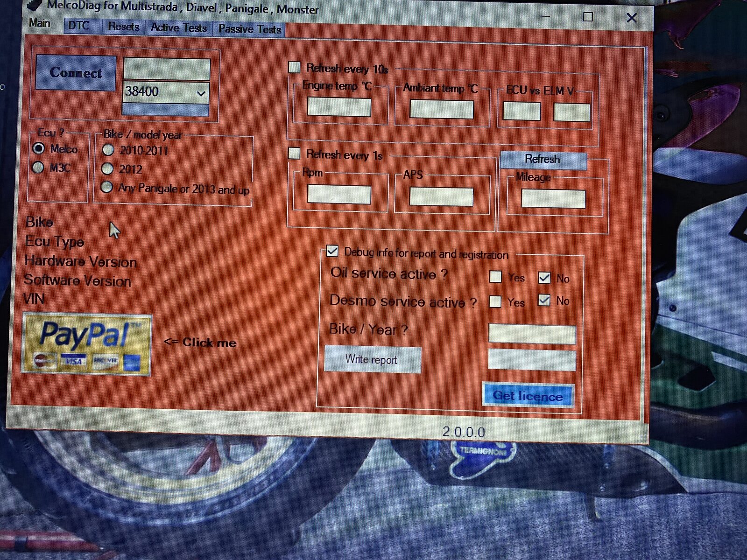Choose the M3C ECU option

click(38, 168)
